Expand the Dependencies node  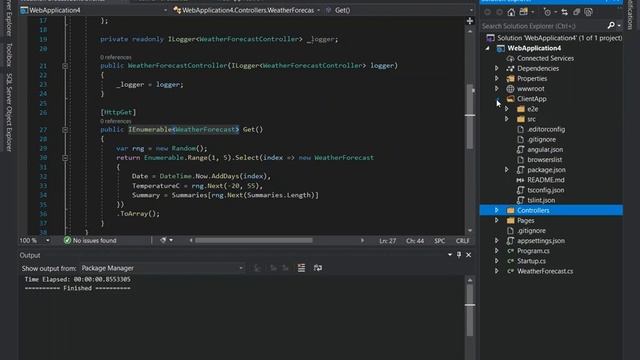pyautogui.click(x=497, y=68)
